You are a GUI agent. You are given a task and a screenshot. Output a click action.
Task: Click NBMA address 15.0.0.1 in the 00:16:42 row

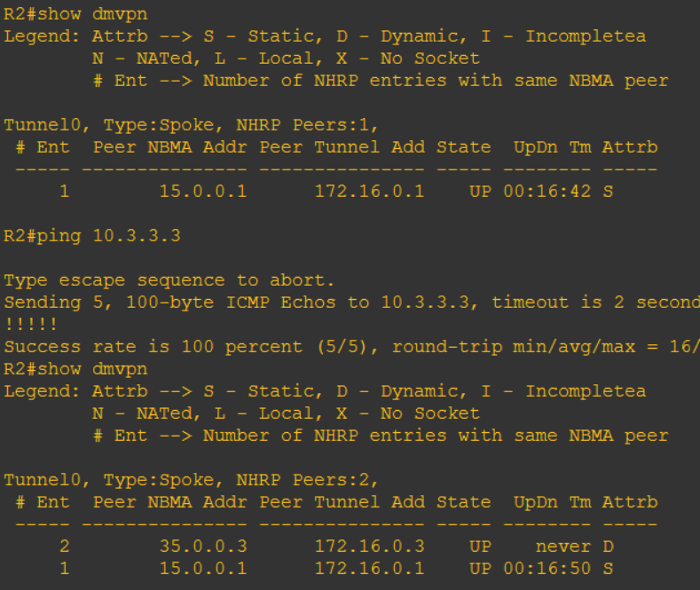[x=203, y=192]
